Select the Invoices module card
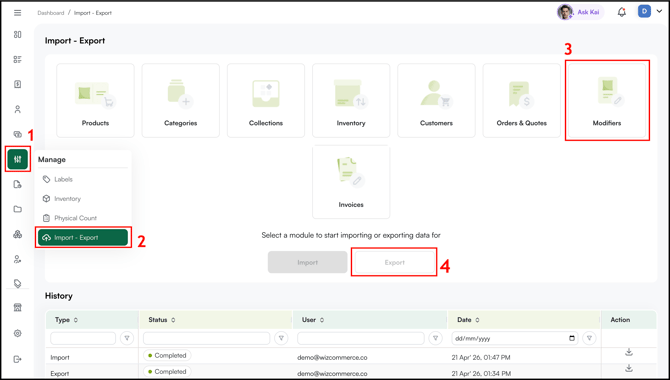Viewport: 670px width, 380px height. tap(351, 182)
